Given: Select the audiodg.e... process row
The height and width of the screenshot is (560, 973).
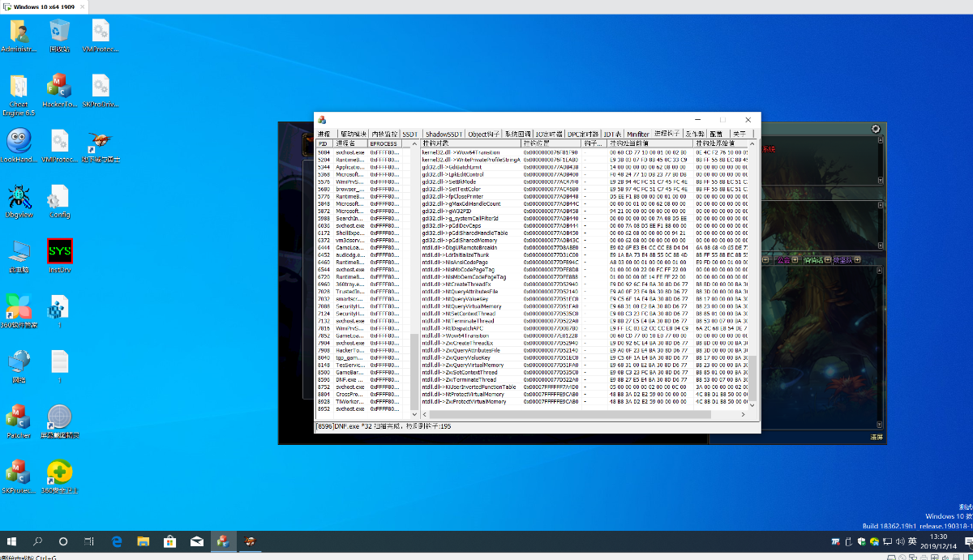Looking at the screenshot, I should click(362, 254).
